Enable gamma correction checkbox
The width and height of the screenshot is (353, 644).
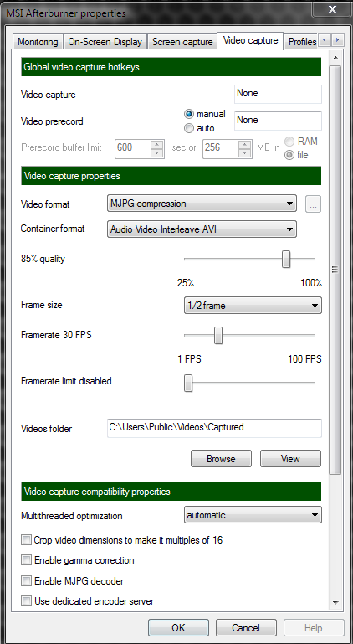(x=26, y=560)
